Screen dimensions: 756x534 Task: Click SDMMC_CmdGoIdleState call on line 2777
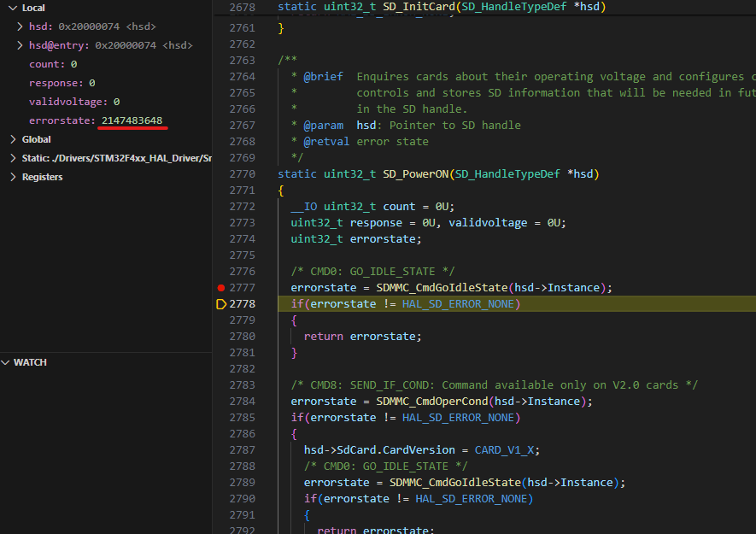tap(442, 288)
